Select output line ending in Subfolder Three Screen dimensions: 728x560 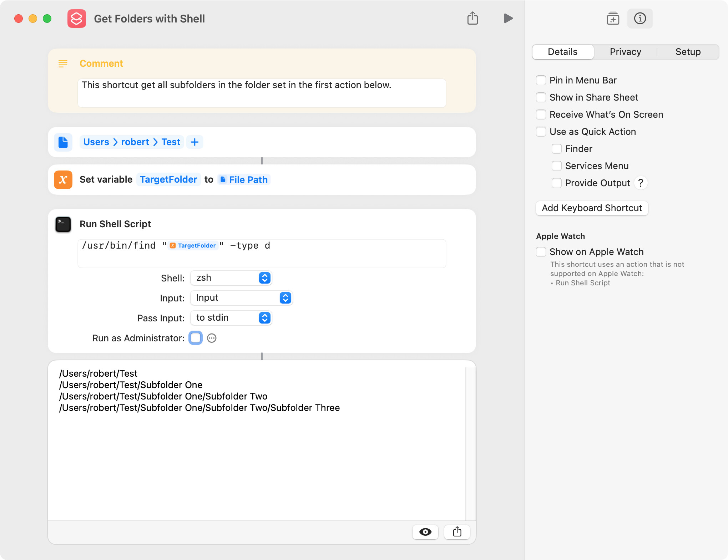199,408
